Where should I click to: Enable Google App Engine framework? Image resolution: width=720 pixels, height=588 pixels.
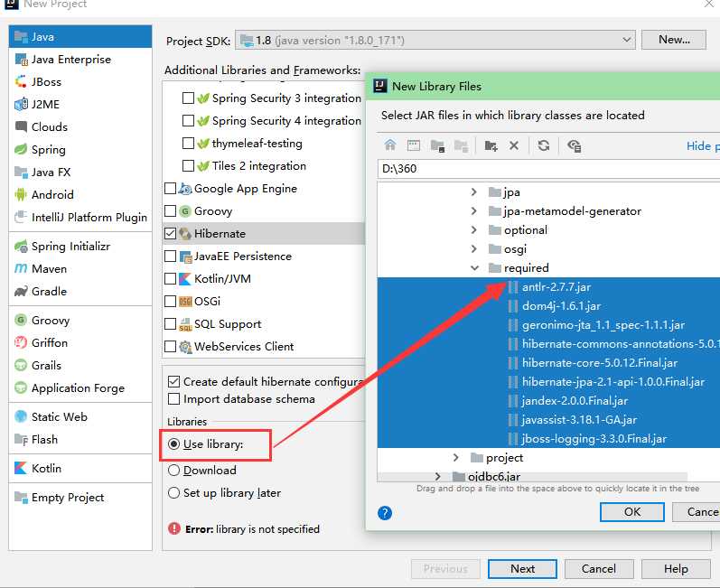coord(170,188)
